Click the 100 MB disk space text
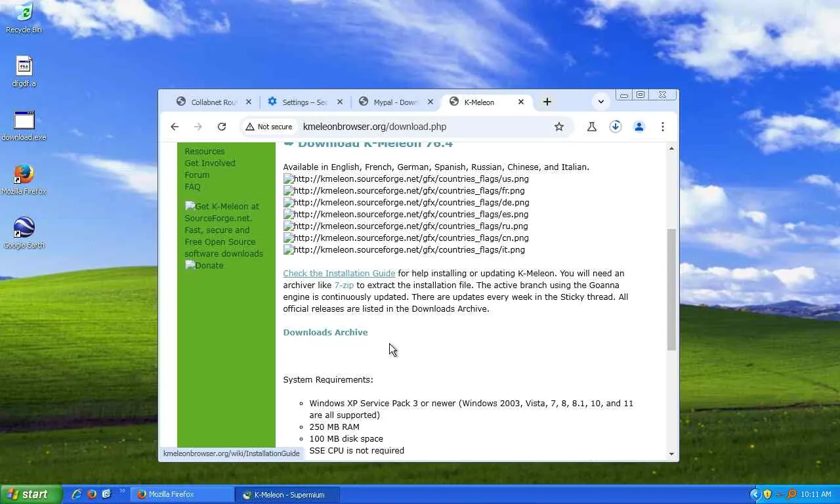This screenshot has width=840, height=504. pyautogui.click(x=346, y=439)
